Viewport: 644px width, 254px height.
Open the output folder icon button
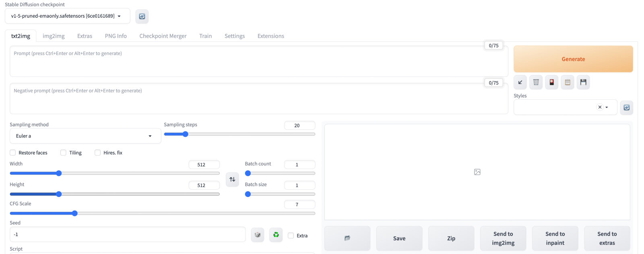point(347,238)
